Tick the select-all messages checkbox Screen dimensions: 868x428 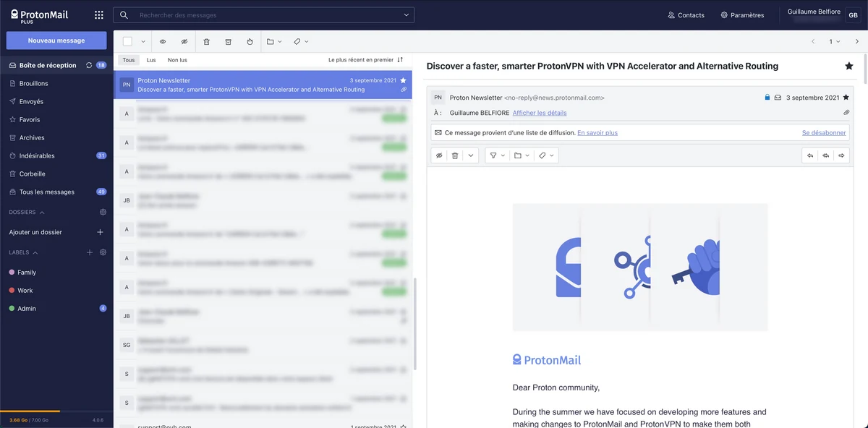click(127, 42)
